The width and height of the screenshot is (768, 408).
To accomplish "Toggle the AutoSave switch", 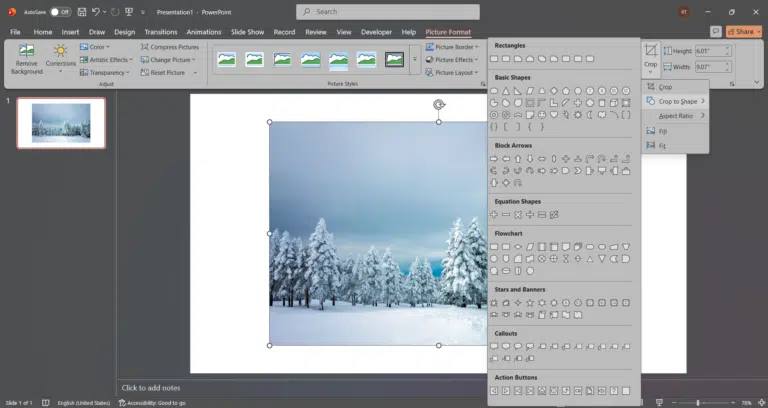I will pyautogui.click(x=60, y=12).
